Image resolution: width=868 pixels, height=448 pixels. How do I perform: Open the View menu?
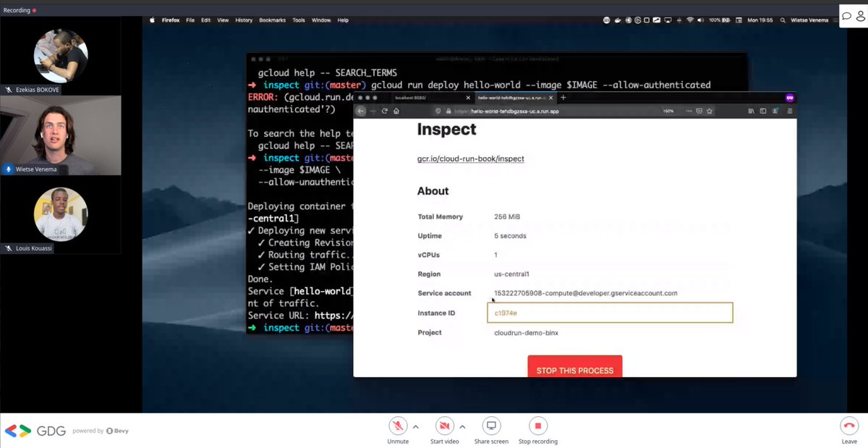223,20
